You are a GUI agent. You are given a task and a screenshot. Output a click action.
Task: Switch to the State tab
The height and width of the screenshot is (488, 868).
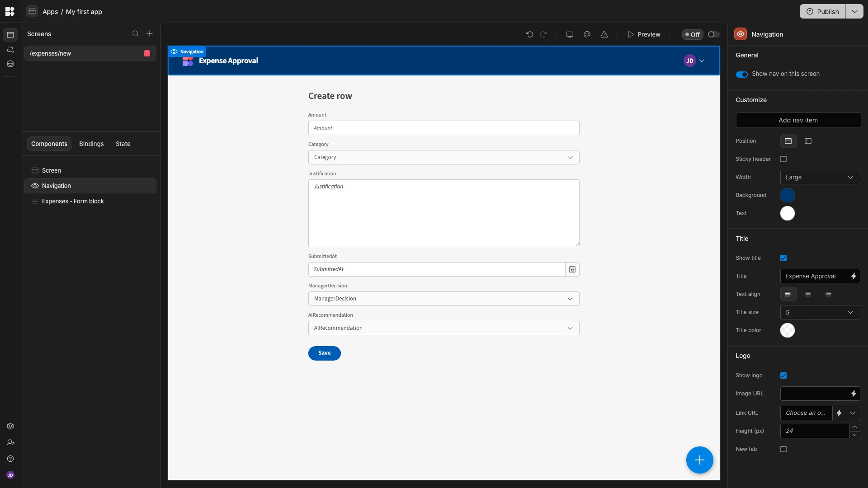123,144
